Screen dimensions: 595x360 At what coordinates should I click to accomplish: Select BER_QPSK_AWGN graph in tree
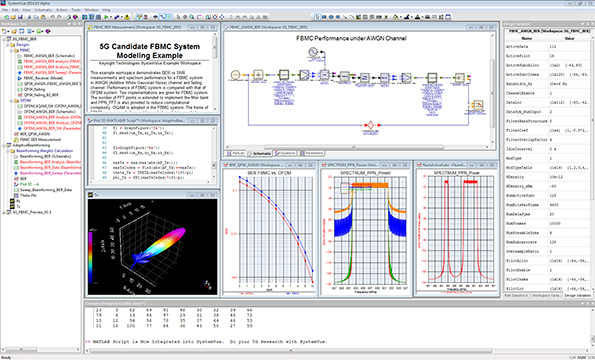coord(35,134)
